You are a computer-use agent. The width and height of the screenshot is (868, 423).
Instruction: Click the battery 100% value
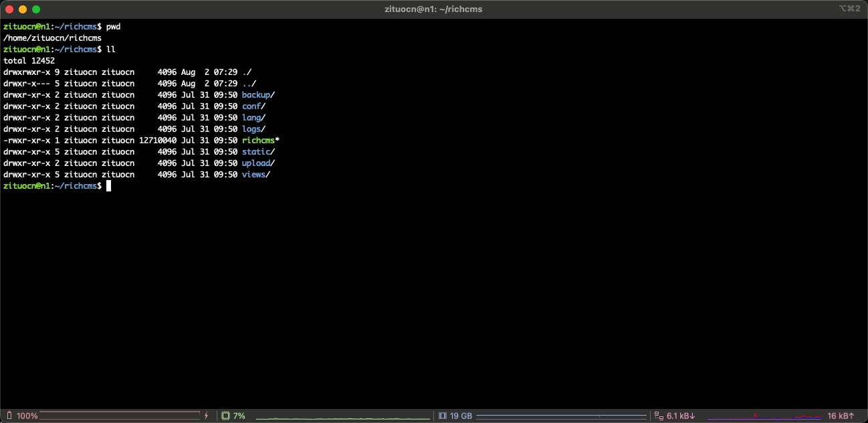(x=27, y=416)
